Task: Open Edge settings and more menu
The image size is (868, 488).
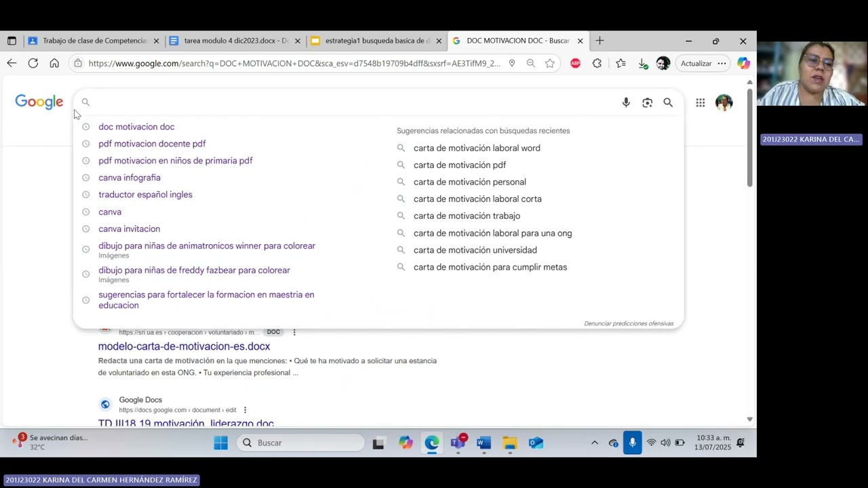Action: [722, 63]
